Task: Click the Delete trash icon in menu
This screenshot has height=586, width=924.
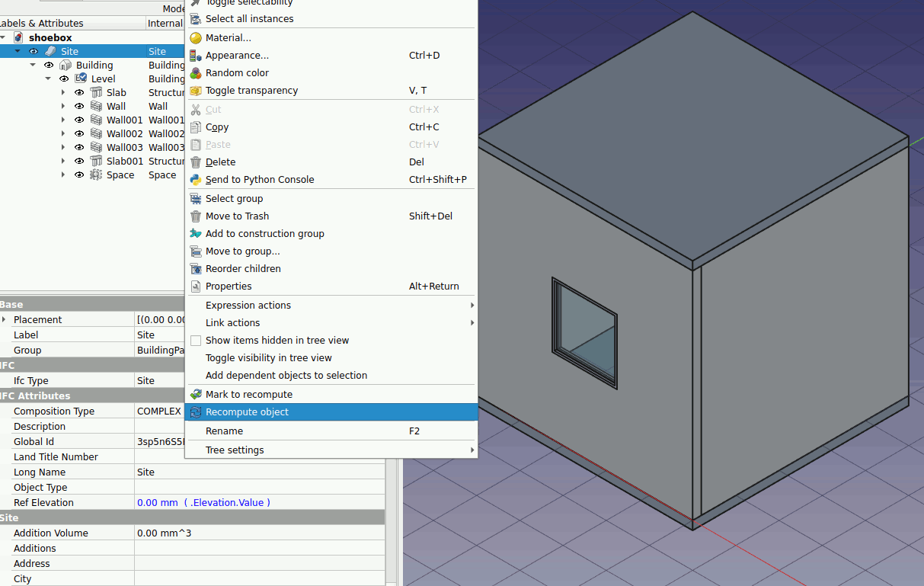Action: (x=196, y=162)
